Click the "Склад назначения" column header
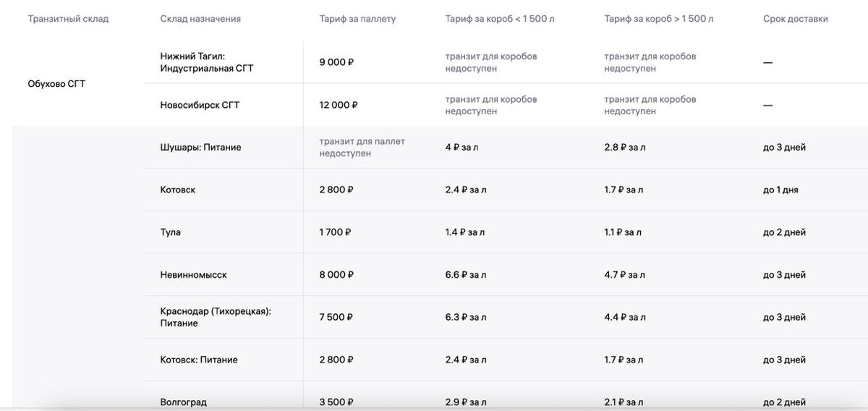The width and height of the screenshot is (868, 411). [x=200, y=19]
